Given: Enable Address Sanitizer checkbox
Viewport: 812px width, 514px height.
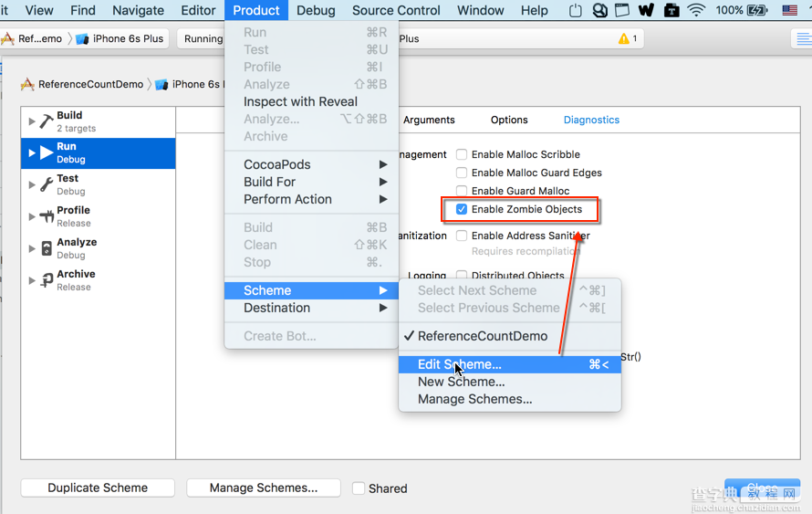Looking at the screenshot, I should pyautogui.click(x=462, y=236).
